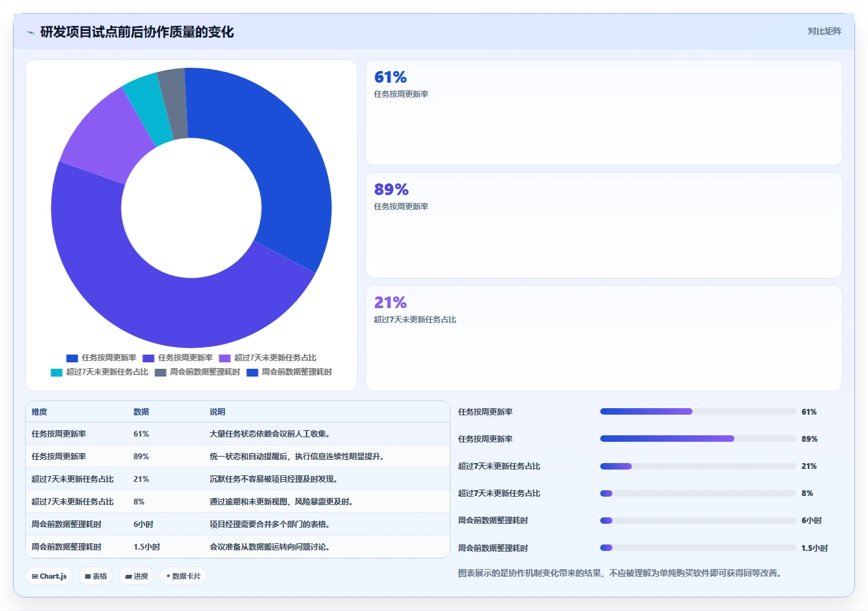Click the progress bar showing 21%
The image size is (868, 611).
click(698, 466)
